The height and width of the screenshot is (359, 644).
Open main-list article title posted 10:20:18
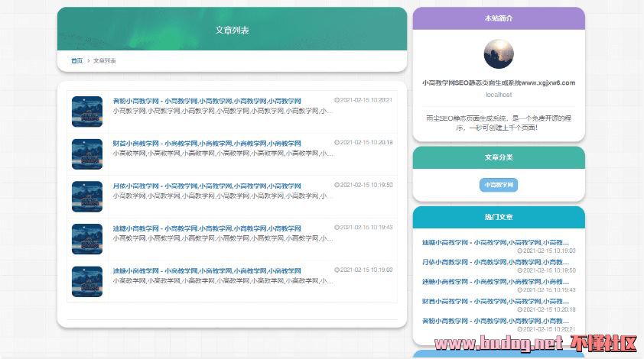click(207, 144)
